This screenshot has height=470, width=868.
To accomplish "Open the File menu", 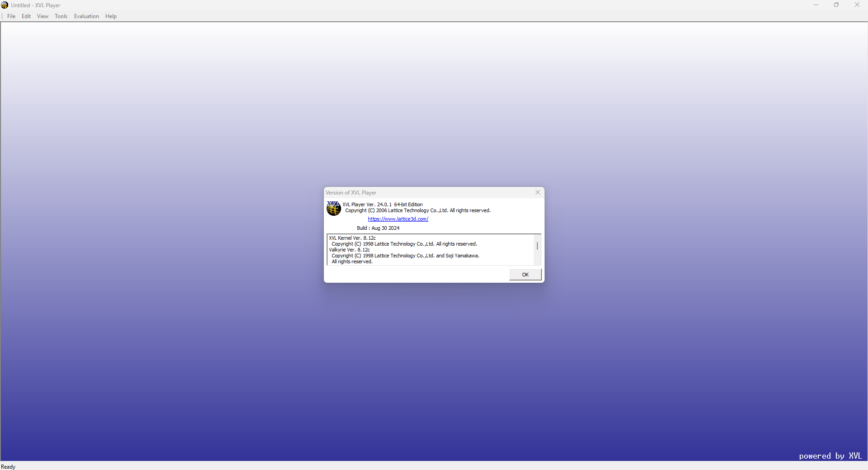I will coord(11,16).
